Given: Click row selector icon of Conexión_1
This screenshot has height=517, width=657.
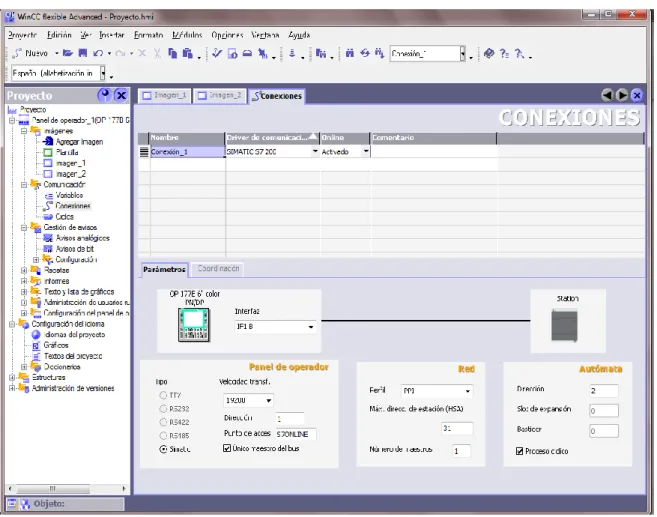Looking at the screenshot, I should coord(144,152).
